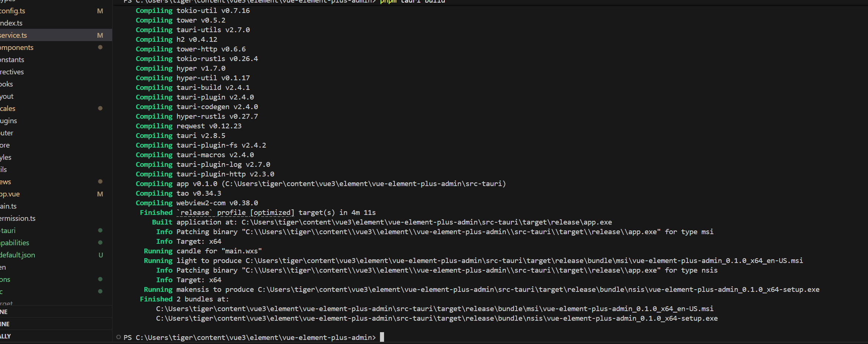Click the 'Compiling tauri-plugin v2.4.0' line
868x344 pixels.
195,97
